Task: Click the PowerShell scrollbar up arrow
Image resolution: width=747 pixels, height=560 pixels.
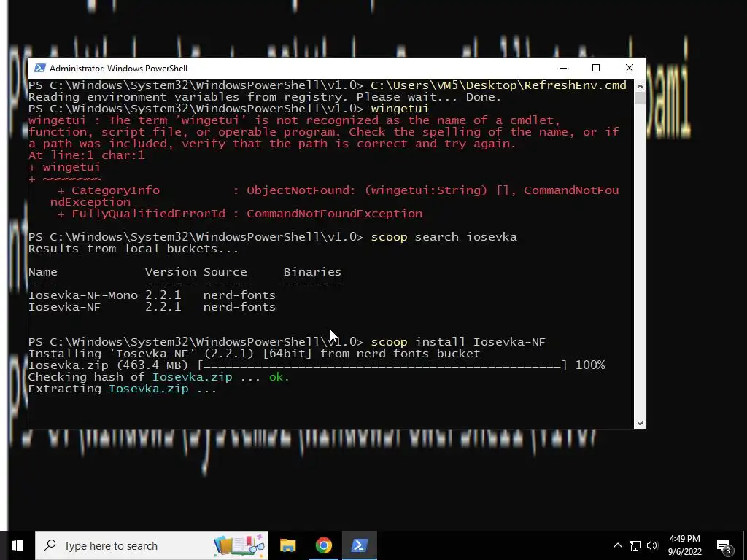Action: [x=640, y=86]
